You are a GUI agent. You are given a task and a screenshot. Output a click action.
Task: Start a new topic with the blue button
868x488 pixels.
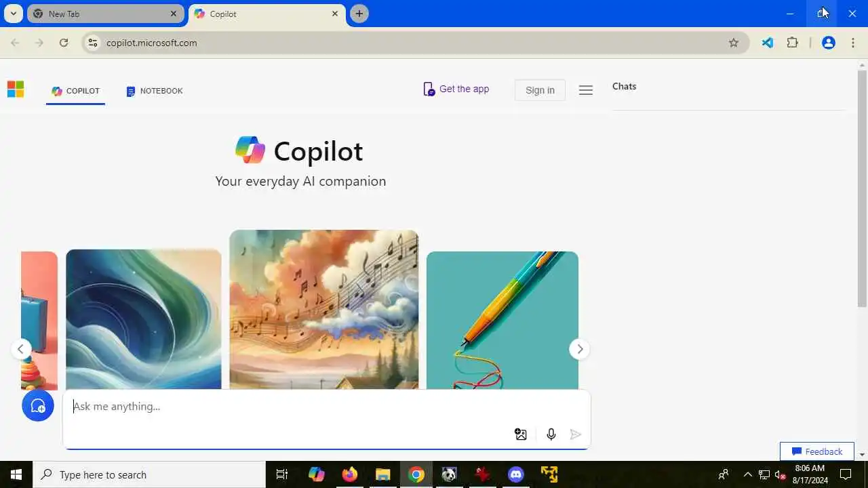pyautogui.click(x=38, y=405)
